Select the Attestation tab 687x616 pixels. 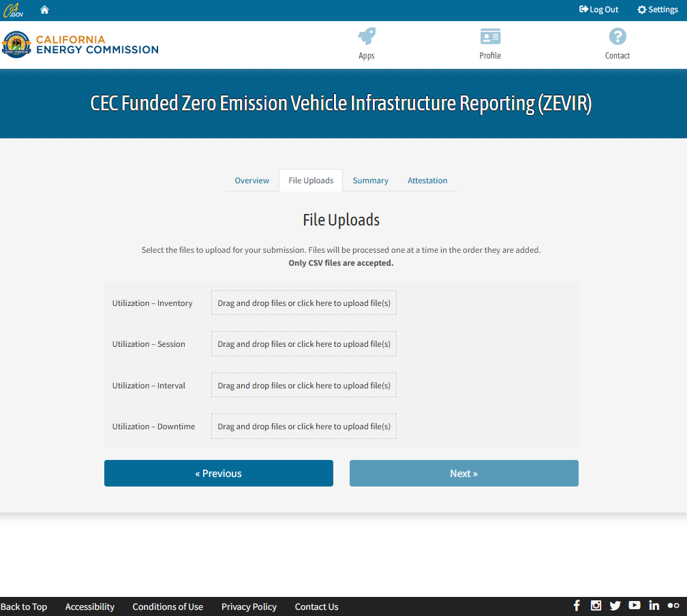[x=427, y=180]
